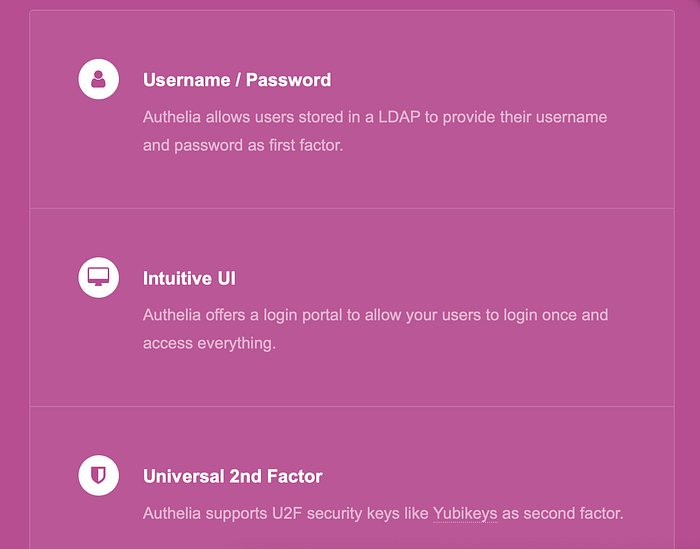Click the user profile icon

[x=99, y=79]
